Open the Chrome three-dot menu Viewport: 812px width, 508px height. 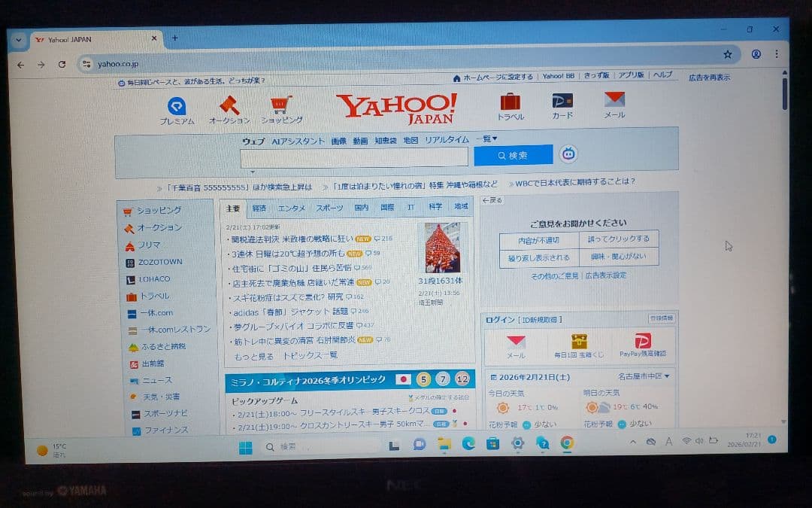[x=777, y=53]
